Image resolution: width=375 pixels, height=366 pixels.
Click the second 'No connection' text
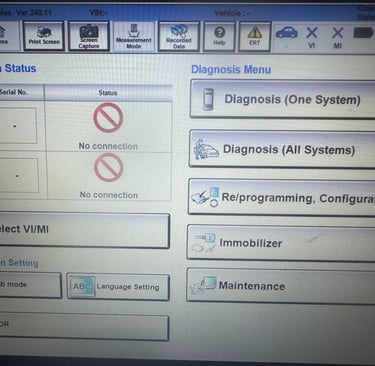coord(109,195)
